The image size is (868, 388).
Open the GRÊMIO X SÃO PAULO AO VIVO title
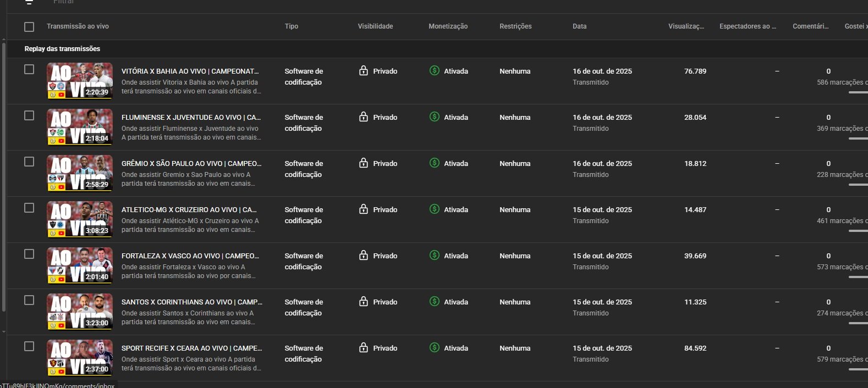coord(191,163)
